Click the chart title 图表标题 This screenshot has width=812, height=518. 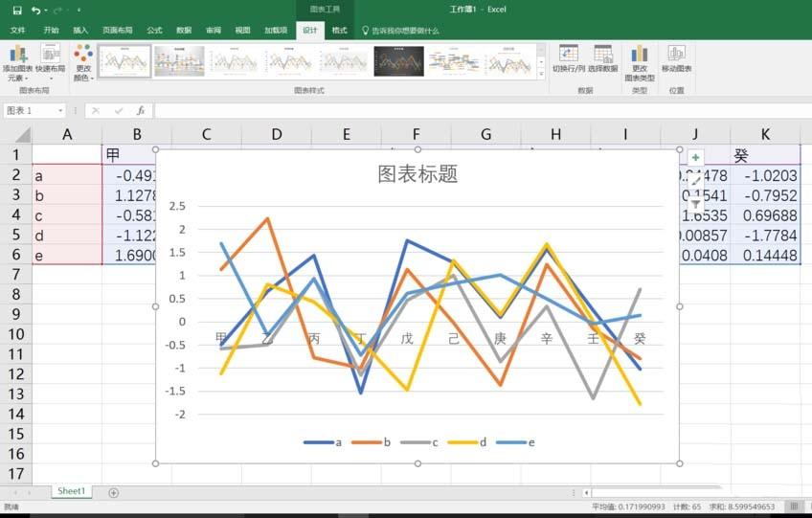coord(417,173)
